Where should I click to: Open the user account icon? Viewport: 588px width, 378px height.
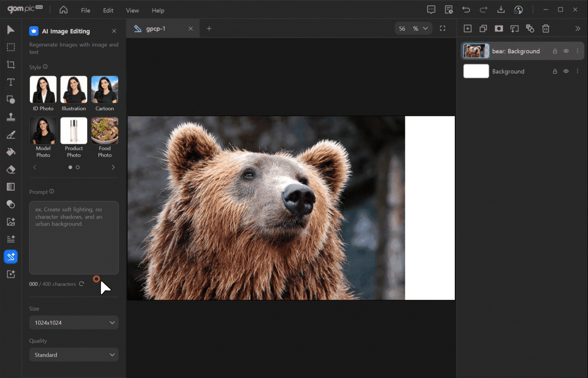coord(519,10)
